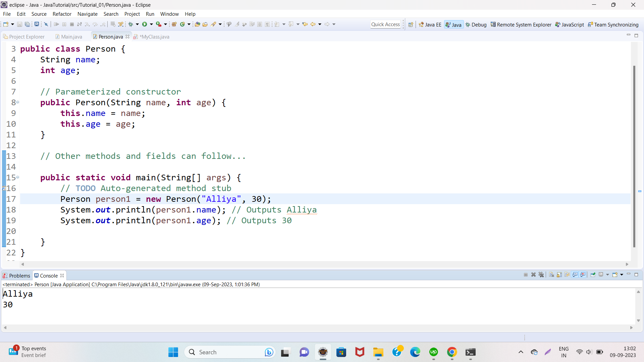
Task: Open the Run configurations dropdown arrow
Action: 151,24
